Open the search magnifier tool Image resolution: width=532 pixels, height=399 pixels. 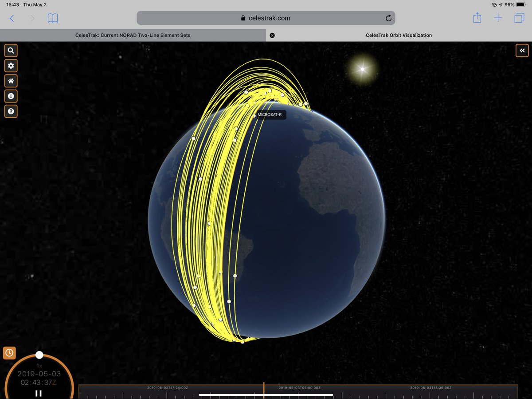[11, 51]
